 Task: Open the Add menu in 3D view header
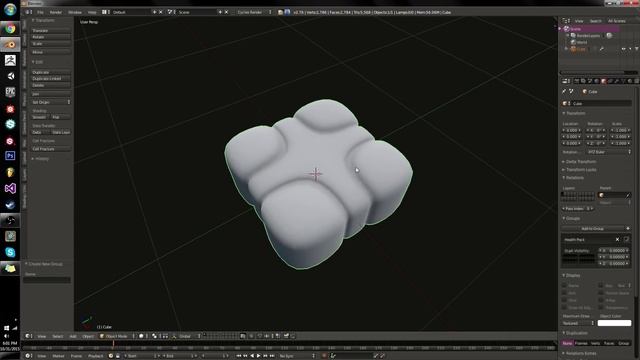coord(73,336)
